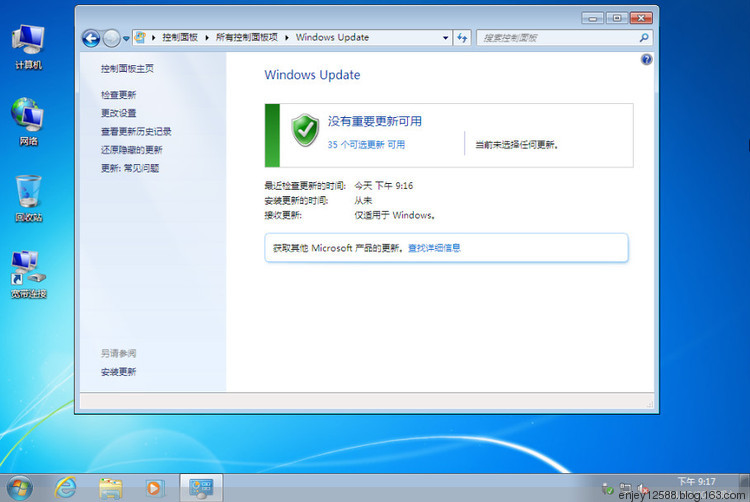Click 检查更新 in the sidebar
The image size is (750, 502).
pos(119,95)
